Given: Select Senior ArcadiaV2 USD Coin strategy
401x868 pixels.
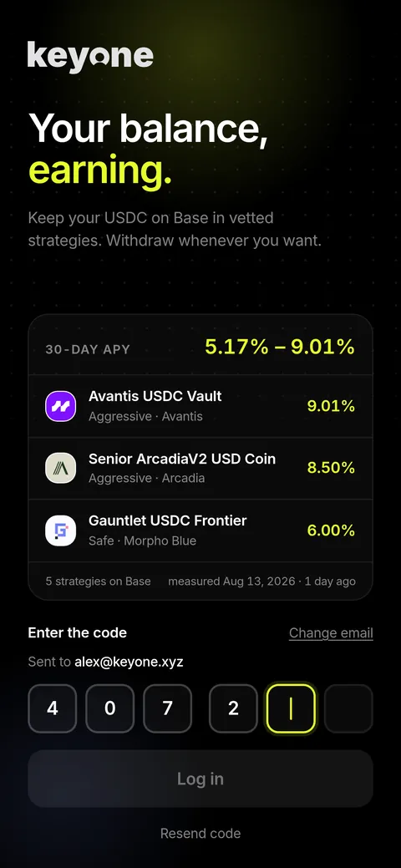Looking at the screenshot, I should (200, 468).
